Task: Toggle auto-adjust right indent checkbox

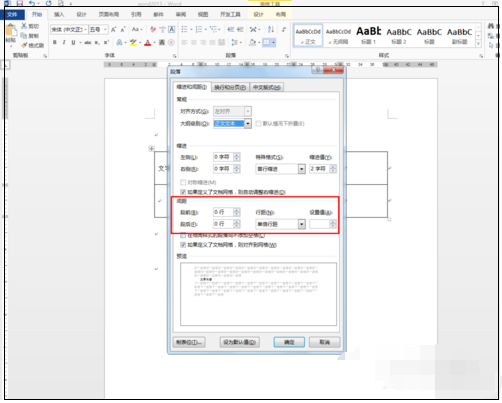Action: point(183,192)
